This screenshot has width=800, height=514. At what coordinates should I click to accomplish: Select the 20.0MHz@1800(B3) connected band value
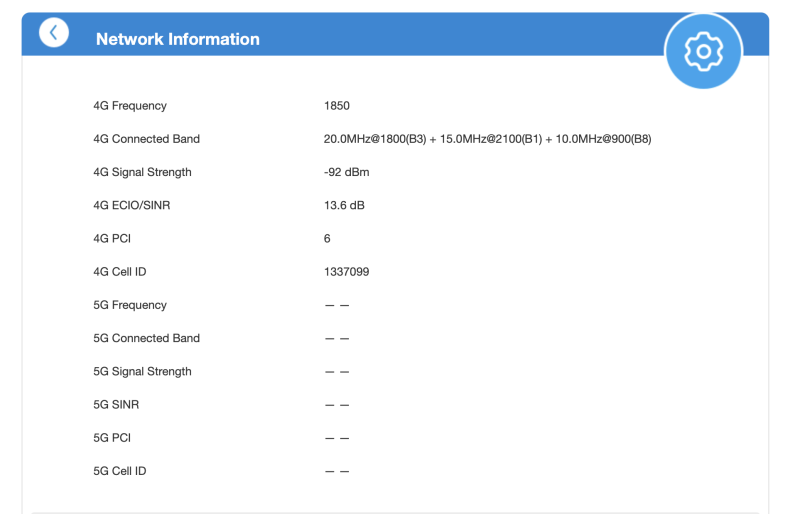point(487,139)
